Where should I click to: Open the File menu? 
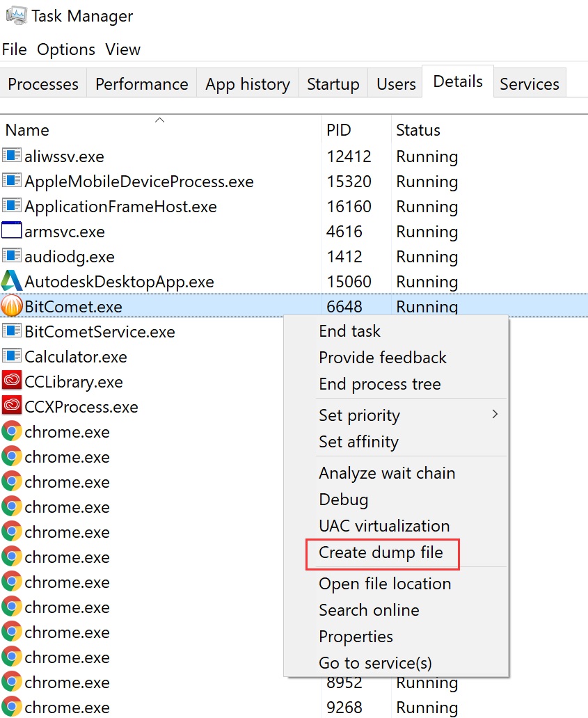[x=14, y=49]
